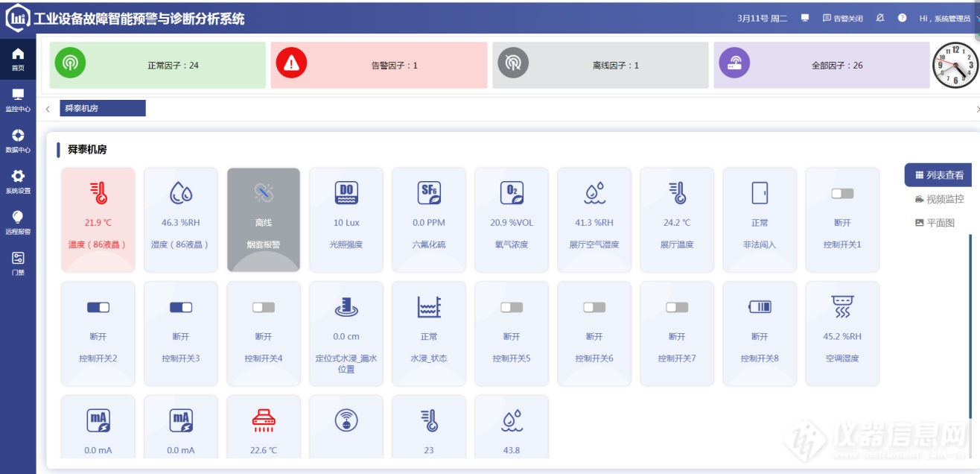Image resolution: width=980 pixels, height=474 pixels.
Task: Click the help question mark icon
Action: 902,19
